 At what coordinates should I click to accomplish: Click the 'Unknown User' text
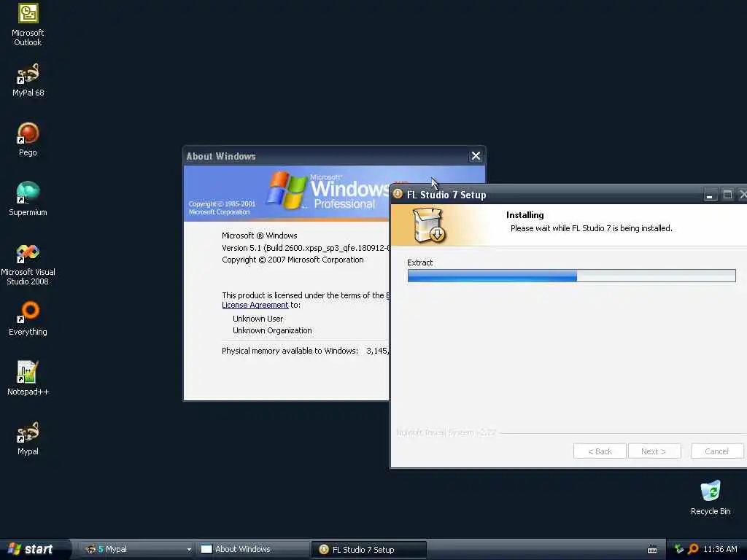(x=258, y=319)
